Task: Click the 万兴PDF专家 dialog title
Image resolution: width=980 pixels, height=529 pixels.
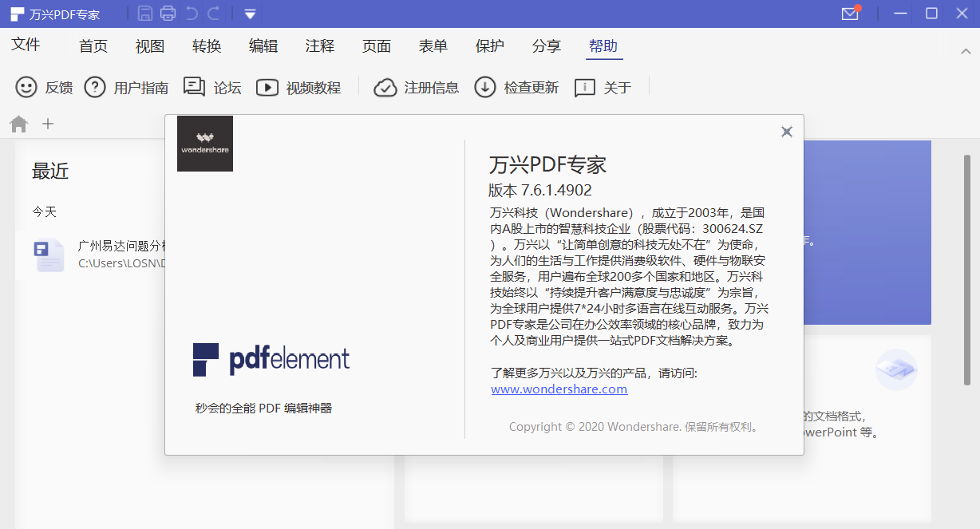Action: 547,165
